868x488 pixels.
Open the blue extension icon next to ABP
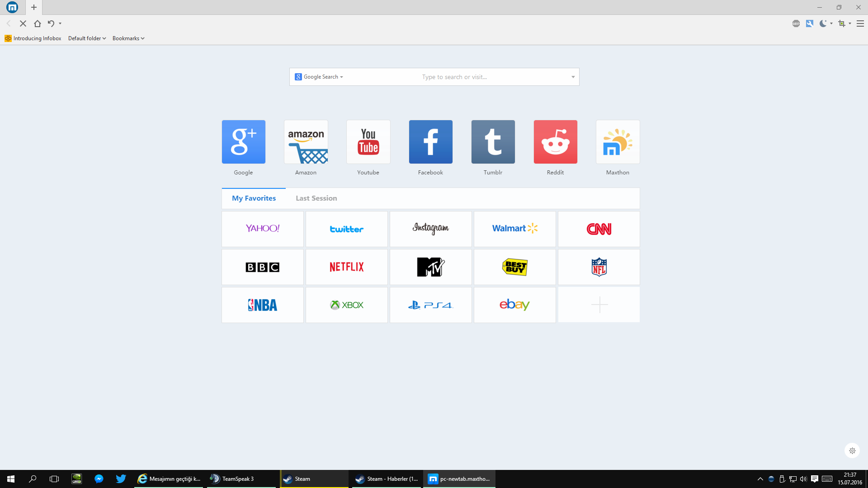[x=810, y=23]
